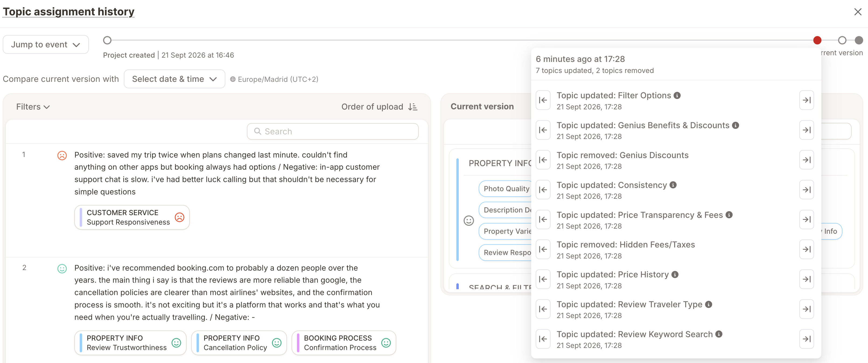Click the Search input field
868x363 pixels.
(332, 131)
